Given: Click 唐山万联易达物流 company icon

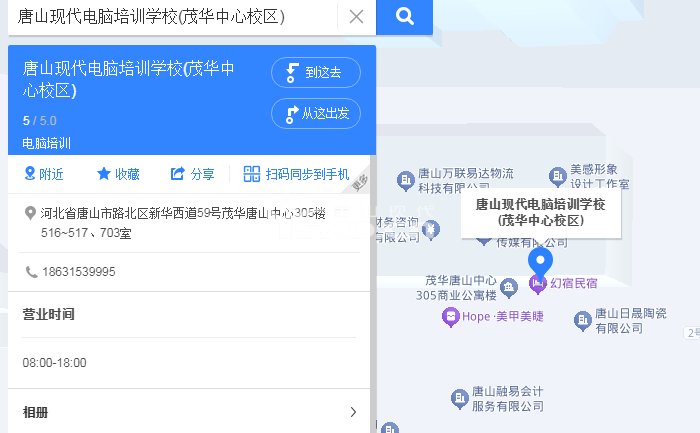Looking at the screenshot, I should pos(405,181).
